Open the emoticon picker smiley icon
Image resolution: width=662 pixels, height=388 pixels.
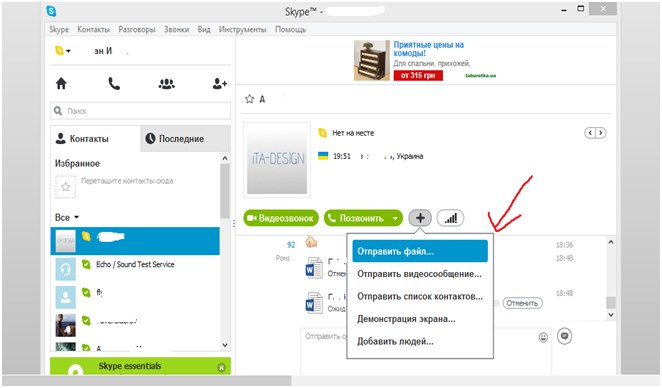coord(543,337)
